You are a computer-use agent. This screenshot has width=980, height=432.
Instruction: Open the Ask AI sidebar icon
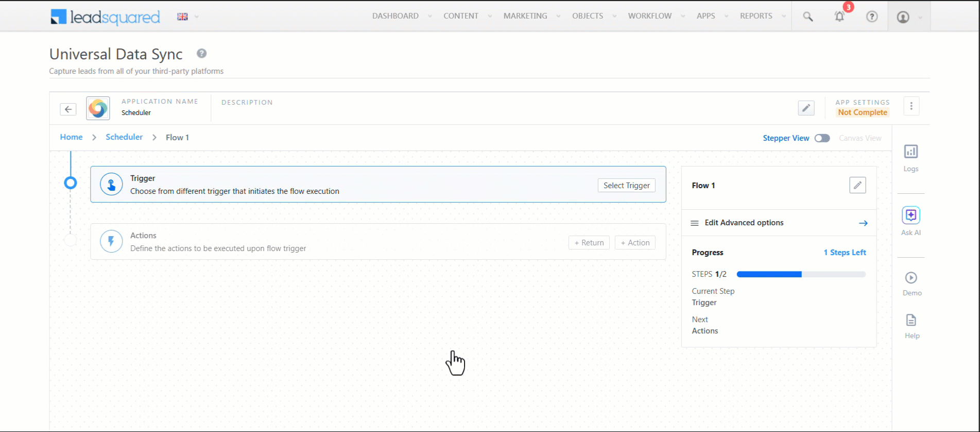tap(910, 215)
